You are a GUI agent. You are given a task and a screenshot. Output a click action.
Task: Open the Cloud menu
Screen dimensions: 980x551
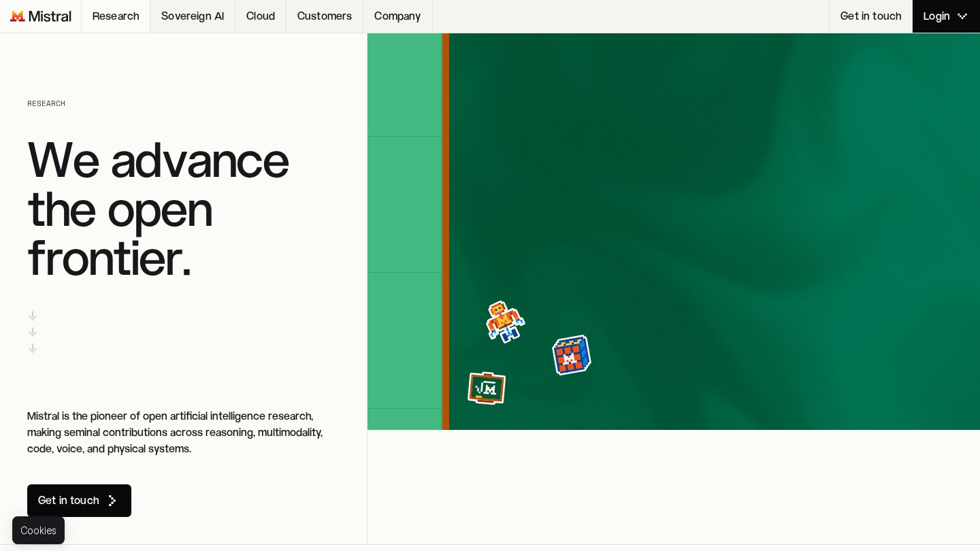pyautogui.click(x=261, y=16)
